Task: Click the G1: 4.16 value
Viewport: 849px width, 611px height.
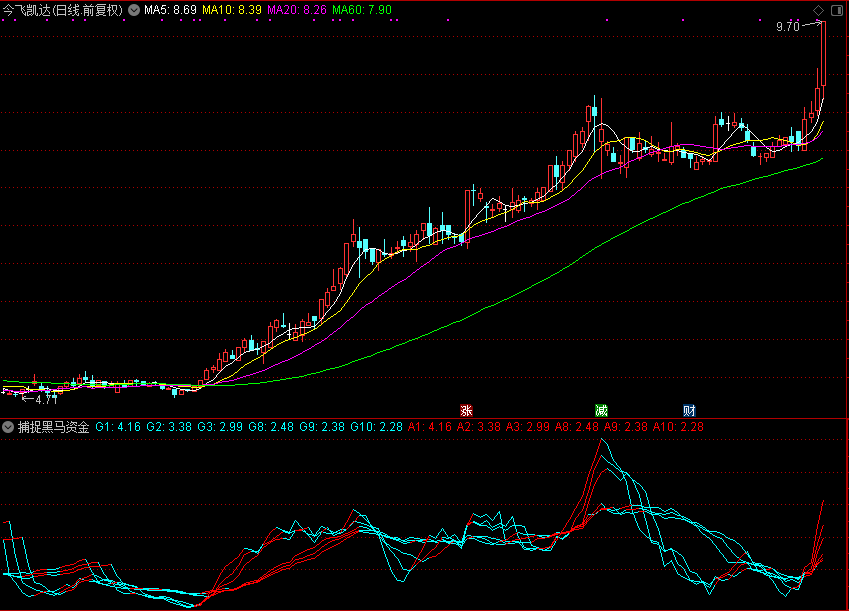Action: point(118,427)
